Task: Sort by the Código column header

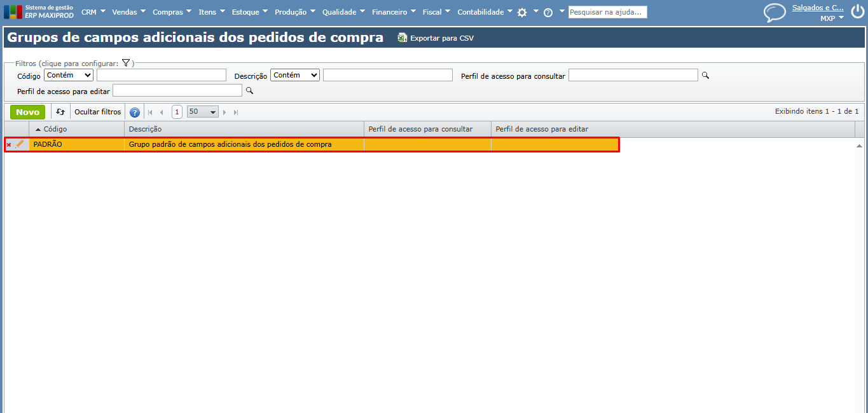Action: pyautogui.click(x=77, y=129)
